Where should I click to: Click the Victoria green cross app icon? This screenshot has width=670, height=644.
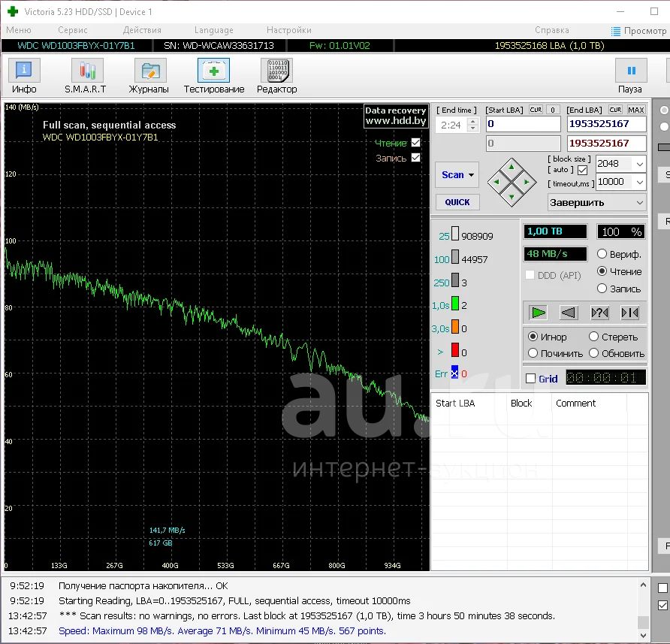point(13,11)
